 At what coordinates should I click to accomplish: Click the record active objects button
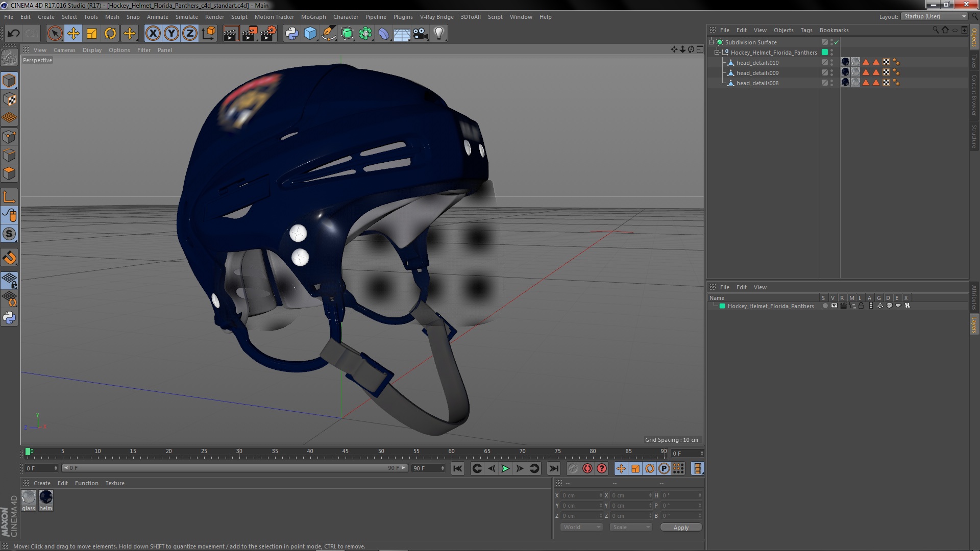pos(573,468)
